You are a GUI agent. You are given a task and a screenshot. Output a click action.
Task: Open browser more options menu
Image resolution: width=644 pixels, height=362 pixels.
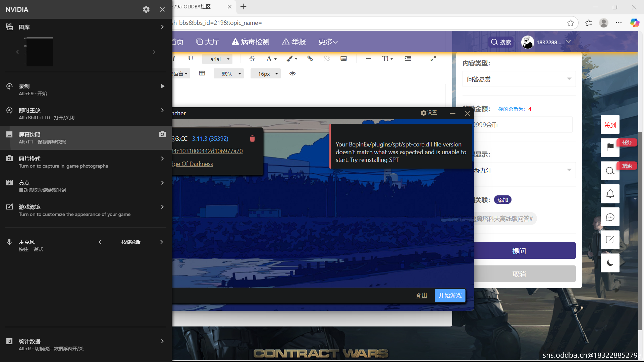click(619, 23)
